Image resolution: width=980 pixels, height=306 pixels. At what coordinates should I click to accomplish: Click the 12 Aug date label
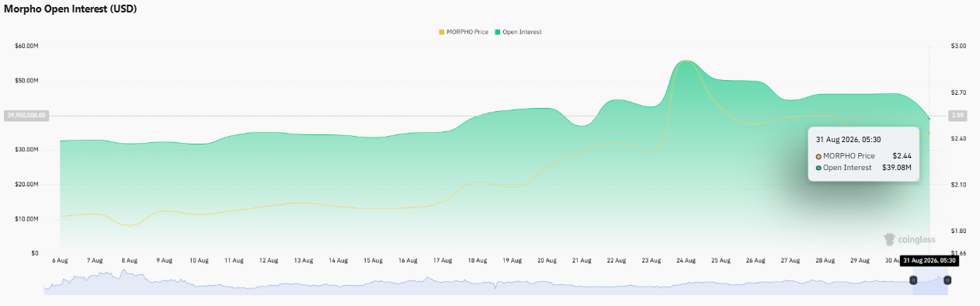269,260
